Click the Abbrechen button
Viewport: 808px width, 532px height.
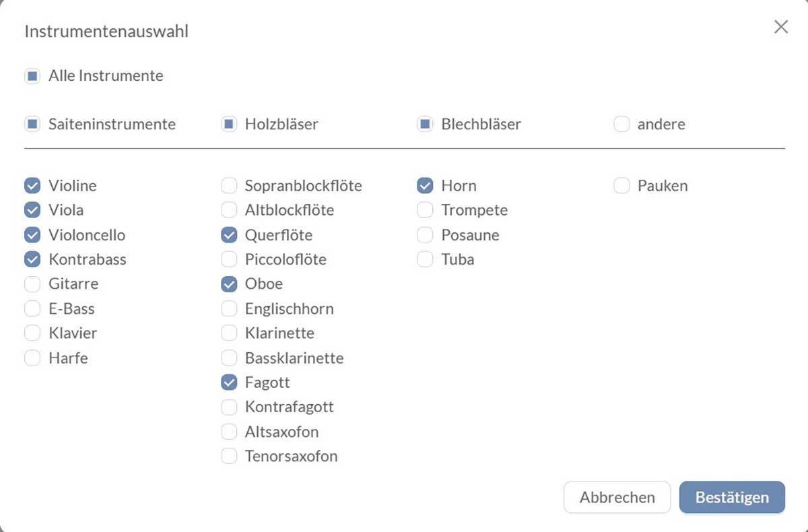617,498
